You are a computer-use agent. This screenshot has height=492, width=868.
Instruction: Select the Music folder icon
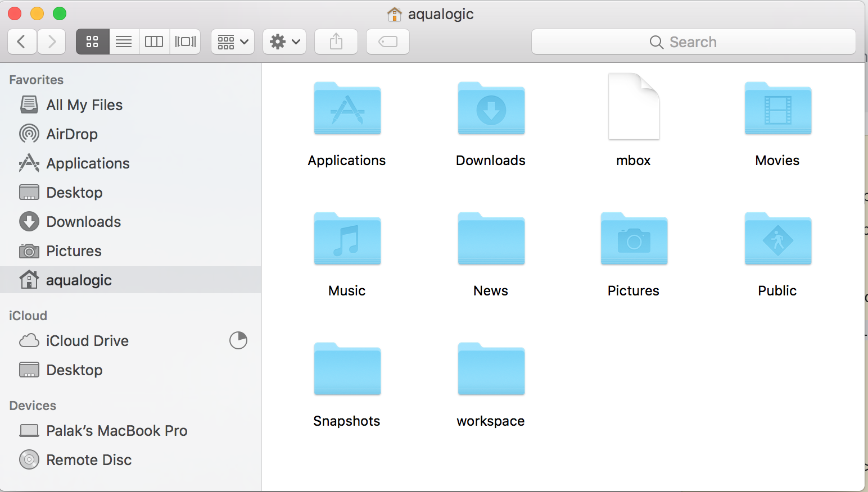point(347,239)
